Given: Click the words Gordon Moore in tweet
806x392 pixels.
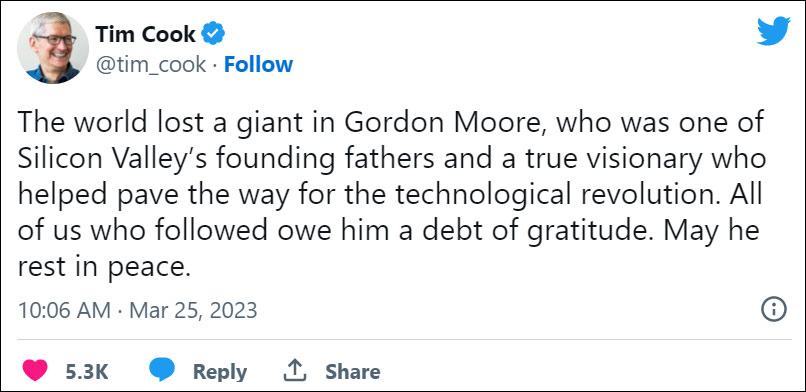Looking at the screenshot, I should point(445,125).
